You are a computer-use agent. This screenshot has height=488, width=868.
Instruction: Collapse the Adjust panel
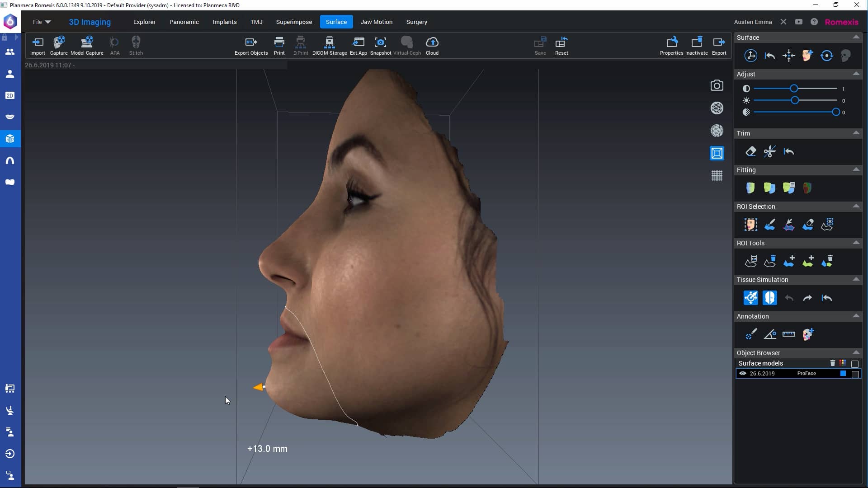[x=857, y=74]
